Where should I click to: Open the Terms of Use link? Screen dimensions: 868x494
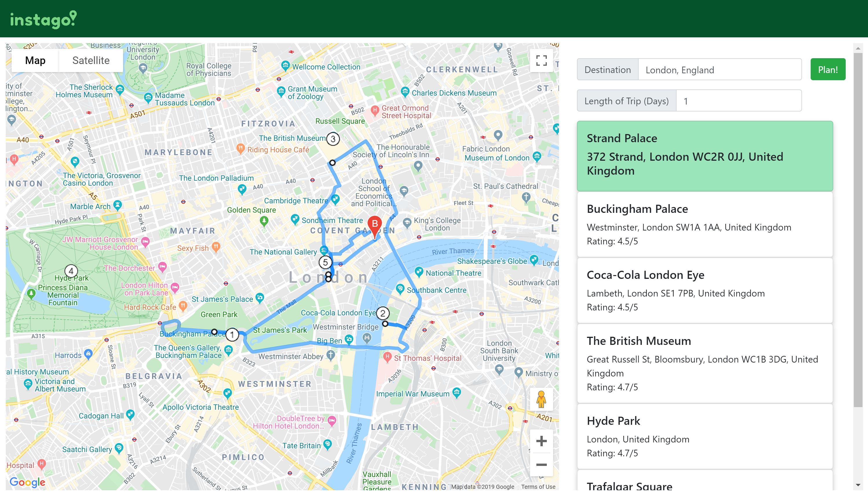(538, 486)
